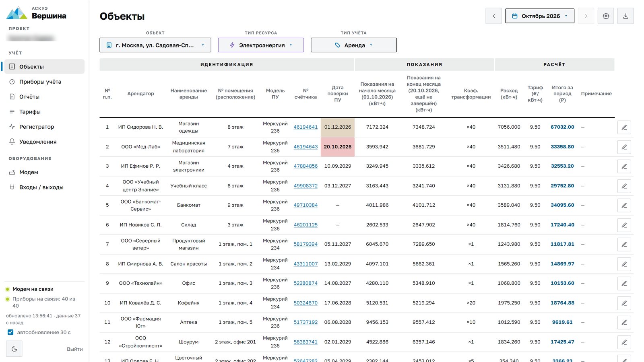
Task: Click the download export icon
Action: click(625, 16)
